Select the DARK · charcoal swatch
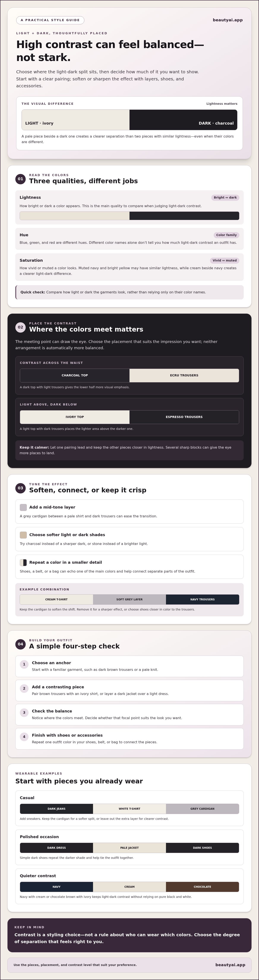259x980 pixels. 183,120
